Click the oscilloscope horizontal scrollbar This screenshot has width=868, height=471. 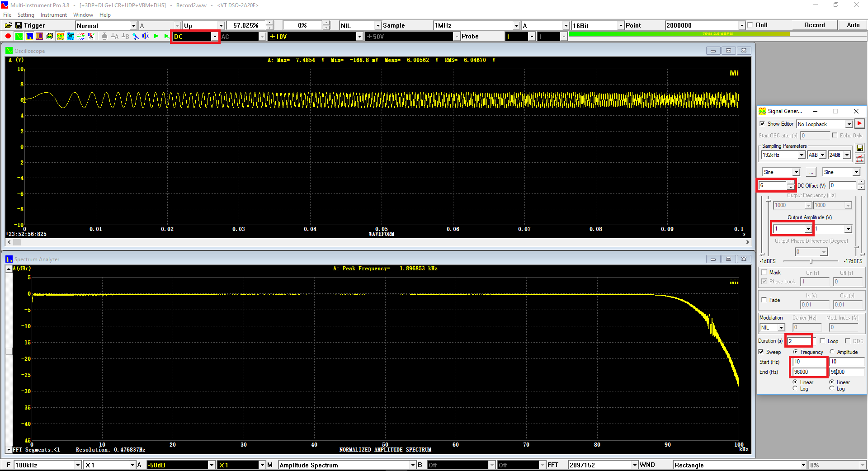(378, 242)
